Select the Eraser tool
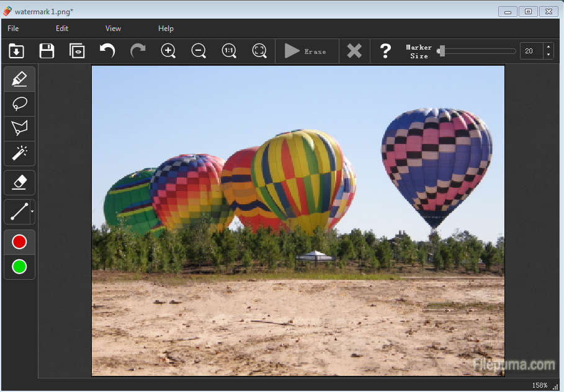The height and width of the screenshot is (392, 564). point(19,182)
